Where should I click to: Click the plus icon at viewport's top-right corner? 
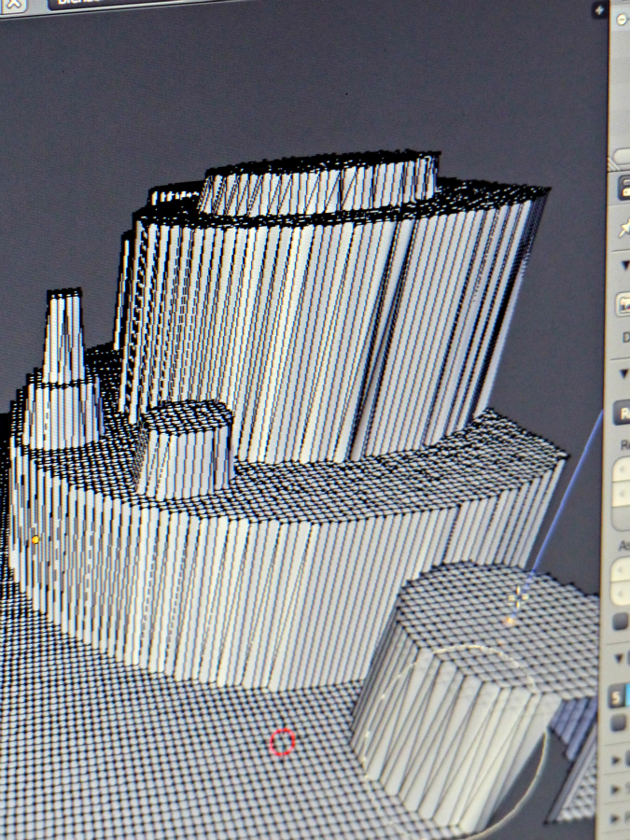pyautogui.click(x=598, y=9)
